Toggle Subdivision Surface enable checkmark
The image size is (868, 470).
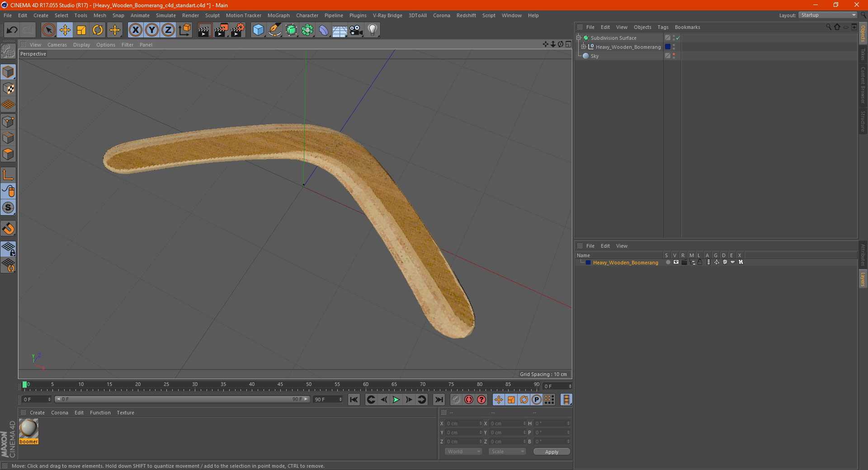pos(678,38)
